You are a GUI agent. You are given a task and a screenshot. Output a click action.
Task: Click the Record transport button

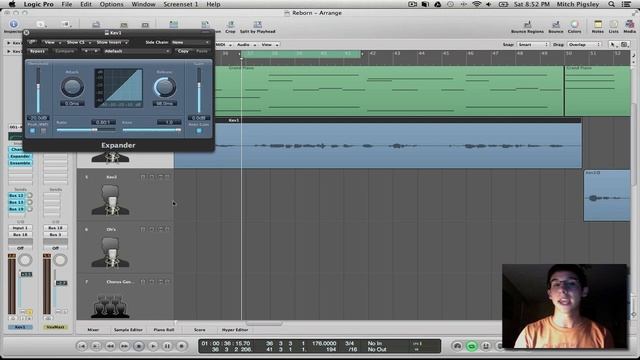(x=182, y=346)
